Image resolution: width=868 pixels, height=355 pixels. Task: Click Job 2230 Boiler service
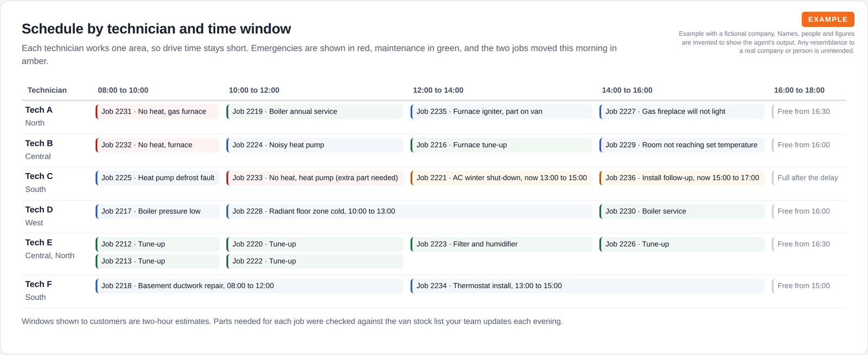(x=682, y=211)
